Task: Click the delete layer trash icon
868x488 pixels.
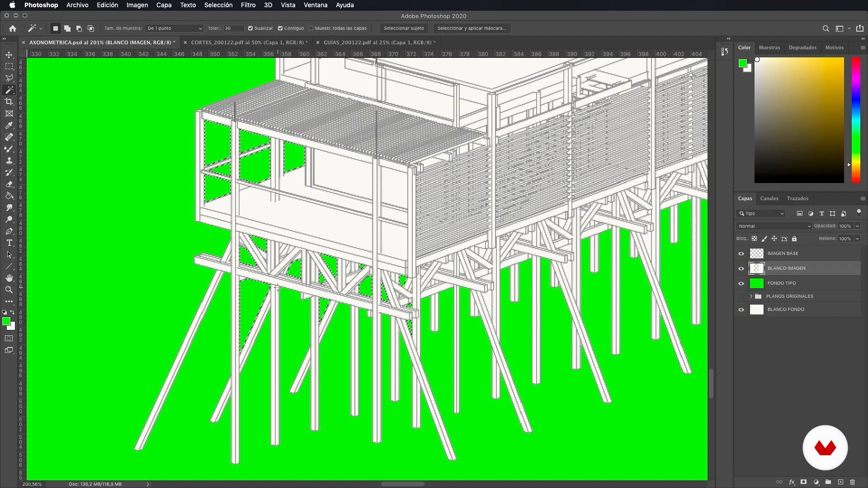Action: [x=852, y=482]
